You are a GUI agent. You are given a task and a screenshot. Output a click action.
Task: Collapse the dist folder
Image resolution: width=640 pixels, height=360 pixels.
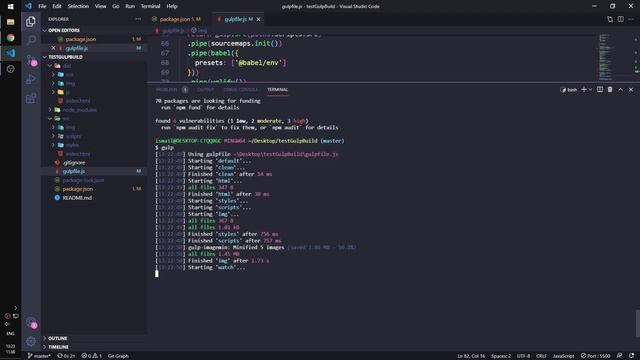[x=67, y=66]
